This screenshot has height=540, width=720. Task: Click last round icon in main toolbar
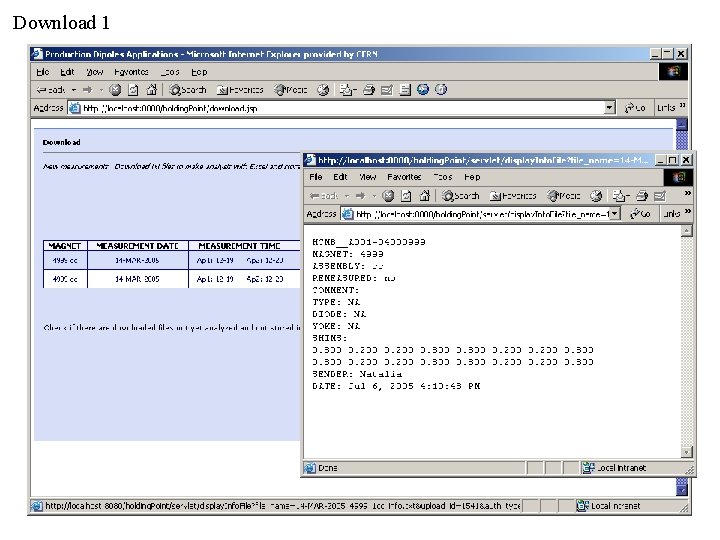(x=441, y=90)
